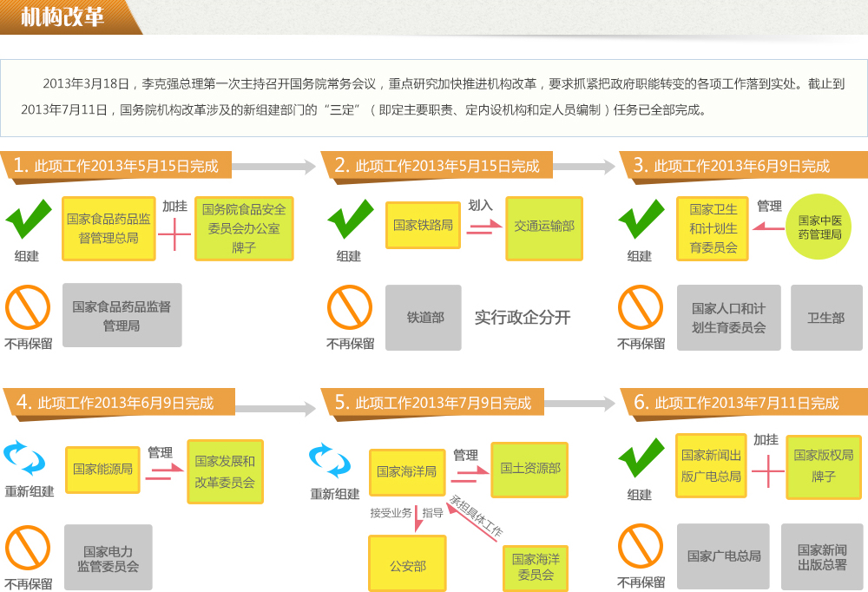
Task: Click the 指导 label beside down arrow
Action: [433, 513]
